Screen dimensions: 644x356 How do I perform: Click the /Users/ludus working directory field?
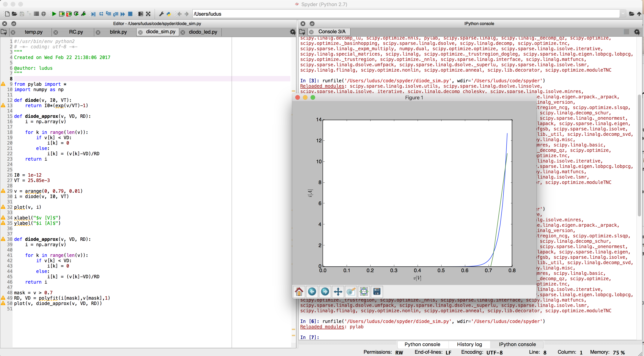pyautogui.click(x=400, y=14)
